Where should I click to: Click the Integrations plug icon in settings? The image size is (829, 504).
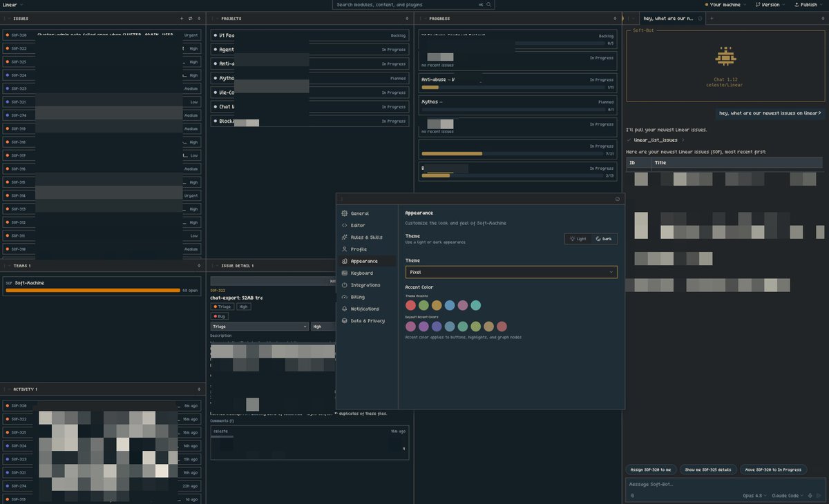(x=344, y=285)
